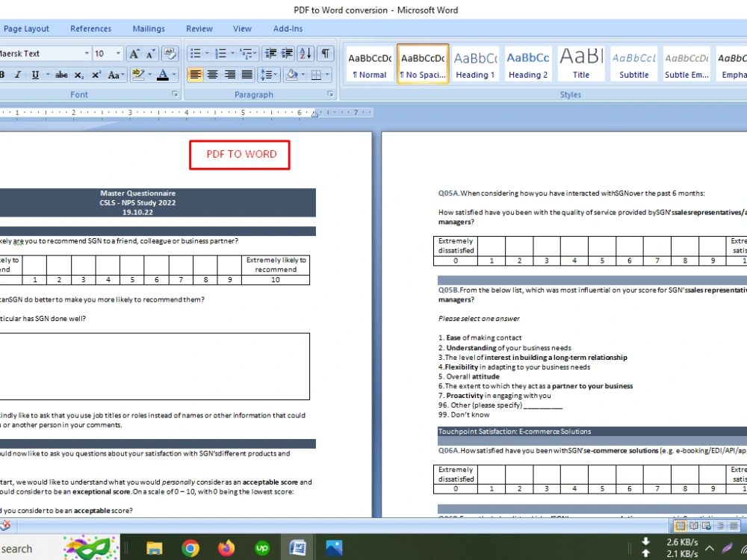Open underline style dropdown arrow
Viewport: 747px width, 560px height.
tap(48, 75)
